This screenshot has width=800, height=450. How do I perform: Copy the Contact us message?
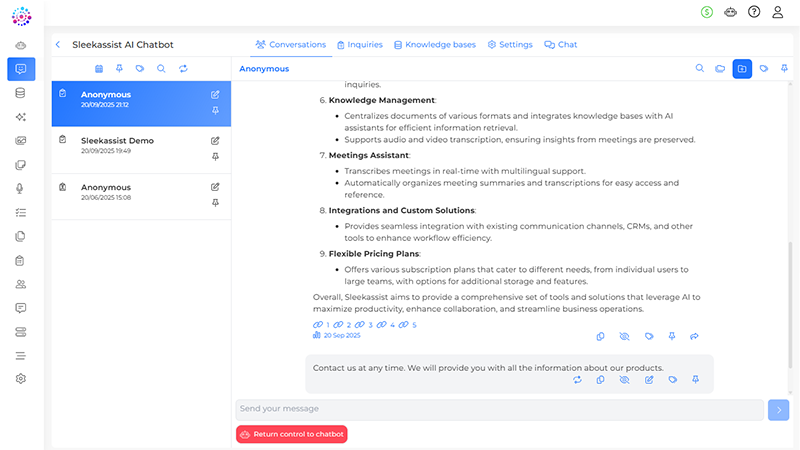600,380
